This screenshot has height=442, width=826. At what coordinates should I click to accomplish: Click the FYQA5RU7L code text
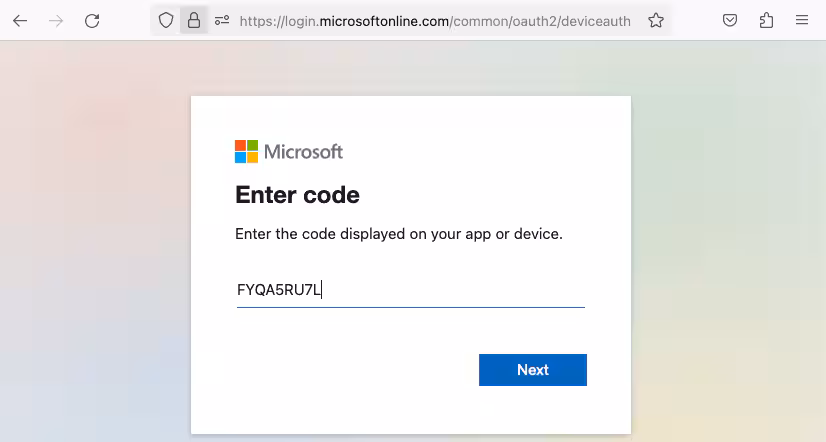278,291
